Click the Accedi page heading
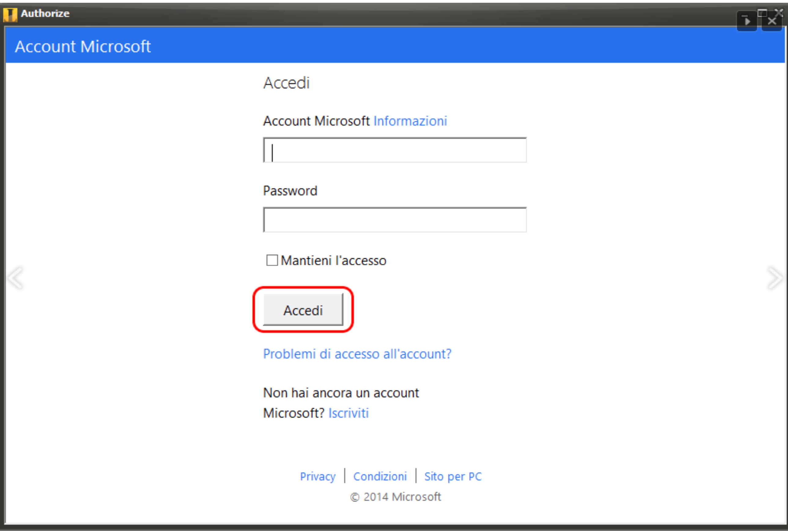Image resolution: width=788 pixels, height=532 pixels. (x=287, y=83)
